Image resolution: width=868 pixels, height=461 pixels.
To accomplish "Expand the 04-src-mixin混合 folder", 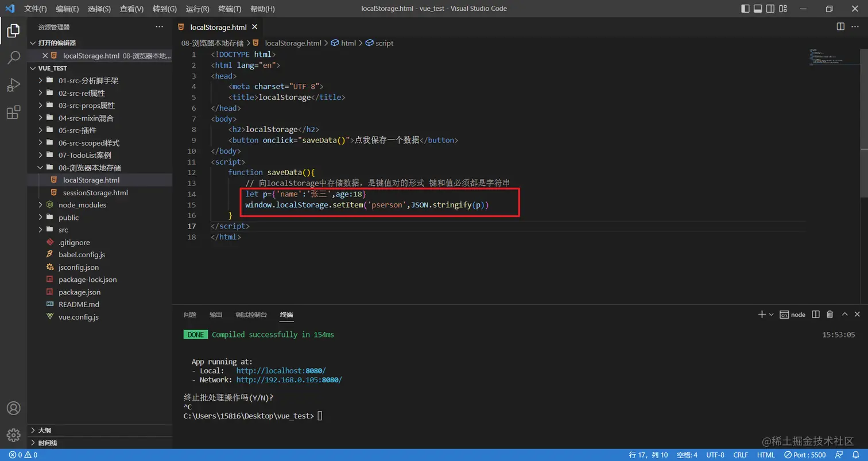I will click(x=100, y=118).
